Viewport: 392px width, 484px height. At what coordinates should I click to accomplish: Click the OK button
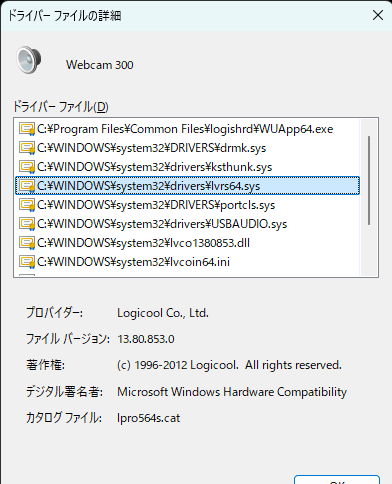click(x=337, y=480)
